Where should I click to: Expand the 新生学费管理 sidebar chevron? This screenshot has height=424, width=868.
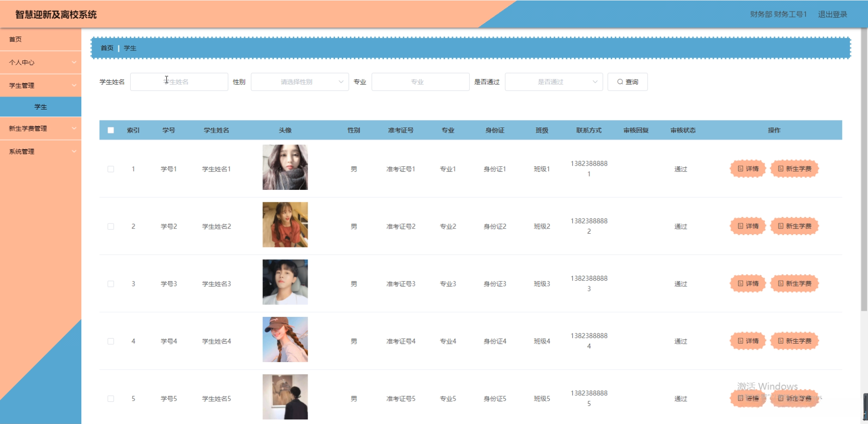[74, 128]
